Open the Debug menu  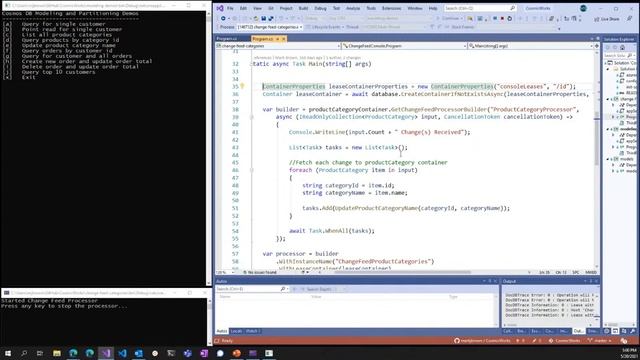pos(320,8)
